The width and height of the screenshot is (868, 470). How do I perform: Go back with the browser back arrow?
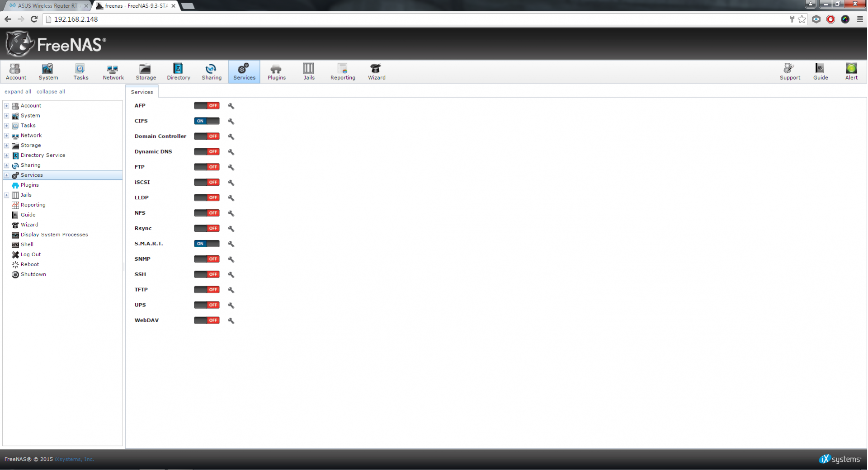click(8, 19)
